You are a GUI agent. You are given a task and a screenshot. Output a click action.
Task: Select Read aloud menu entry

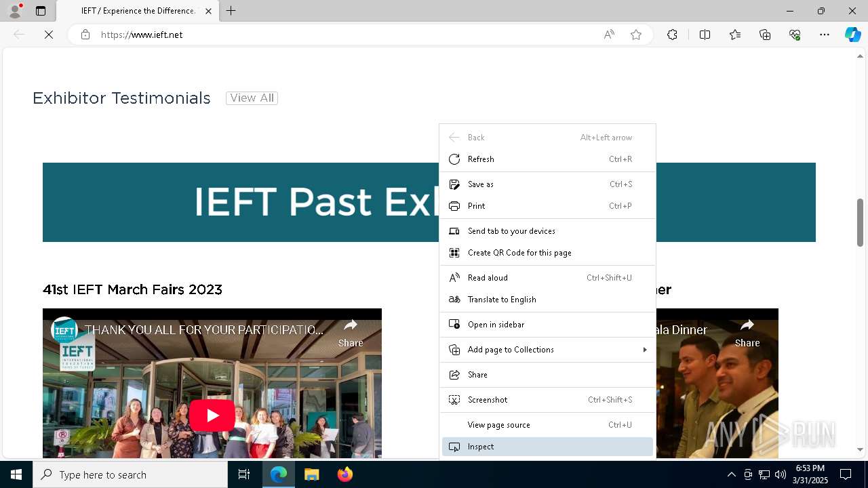pyautogui.click(x=547, y=278)
